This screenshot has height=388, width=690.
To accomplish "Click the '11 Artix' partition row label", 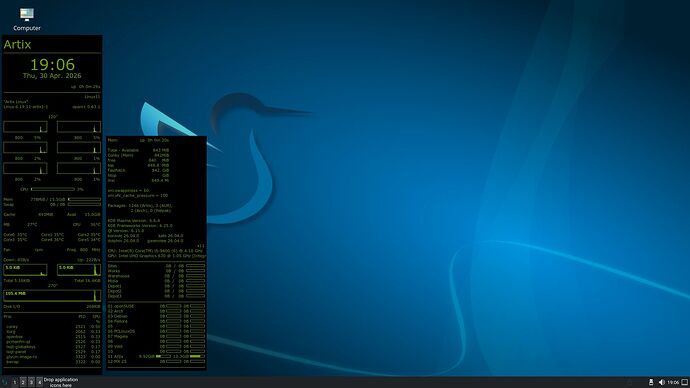I will point(116,356).
